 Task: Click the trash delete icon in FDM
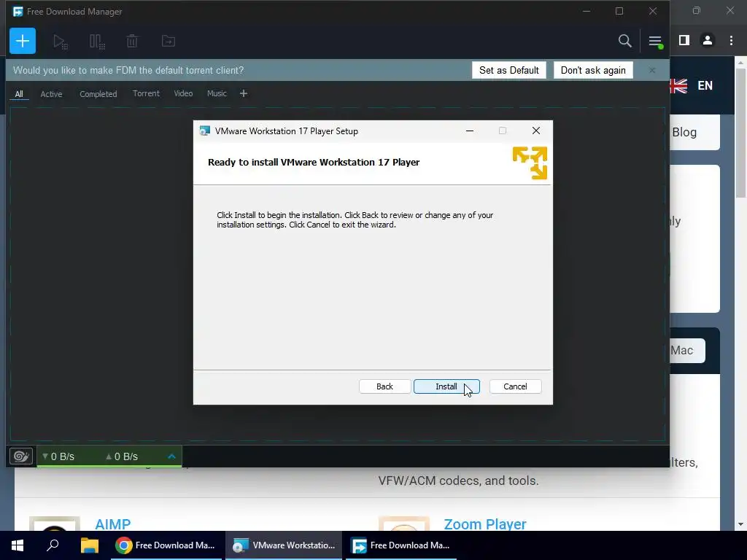pos(132,42)
